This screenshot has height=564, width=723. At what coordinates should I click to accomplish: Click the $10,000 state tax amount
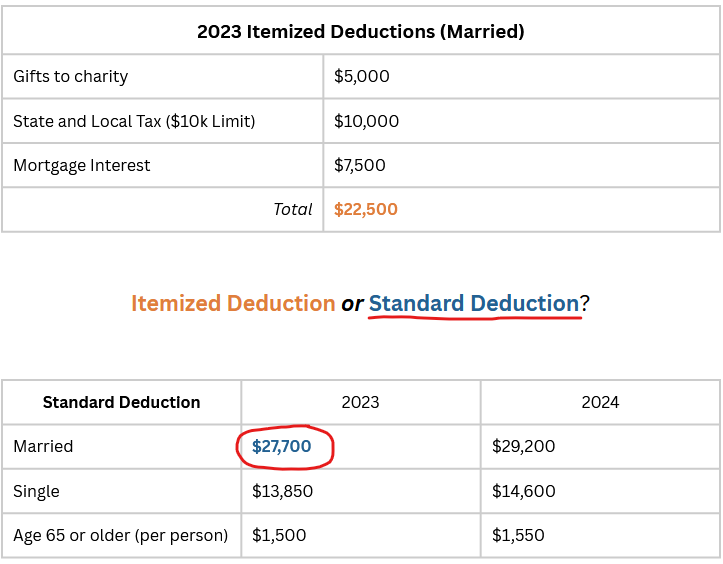coord(367,121)
